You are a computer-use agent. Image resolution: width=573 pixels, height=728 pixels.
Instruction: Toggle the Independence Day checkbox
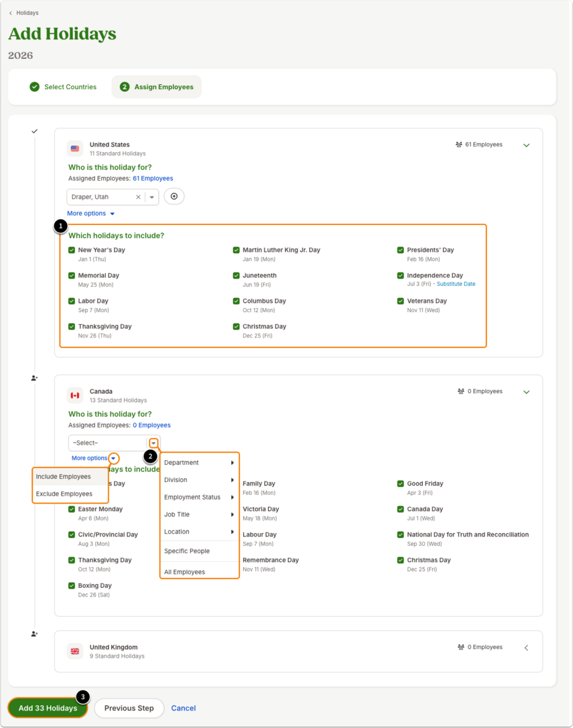coord(401,276)
